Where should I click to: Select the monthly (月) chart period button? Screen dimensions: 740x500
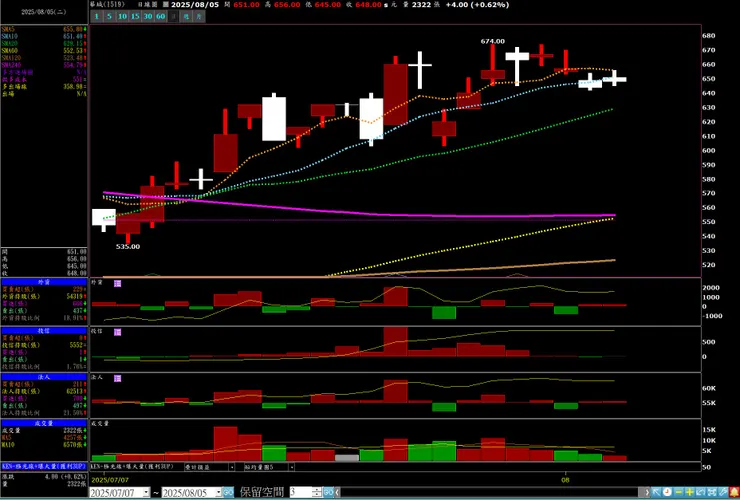[x=199, y=17]
